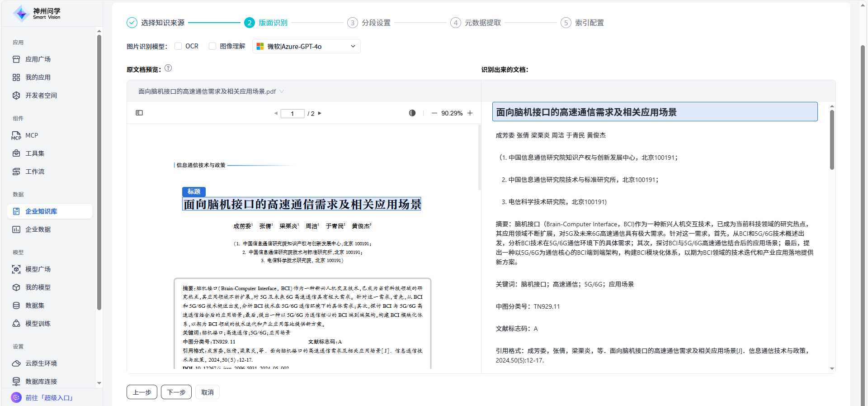The width and height of the screenshot is (868, 406).
Task: Click the 下一步 button
Action: (x=176, y=392)
